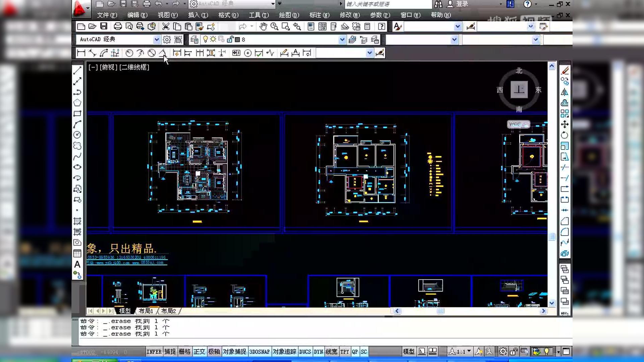644x362 pixels.
Task: Switch to the 布局1 tab
Action: (146, 311)
